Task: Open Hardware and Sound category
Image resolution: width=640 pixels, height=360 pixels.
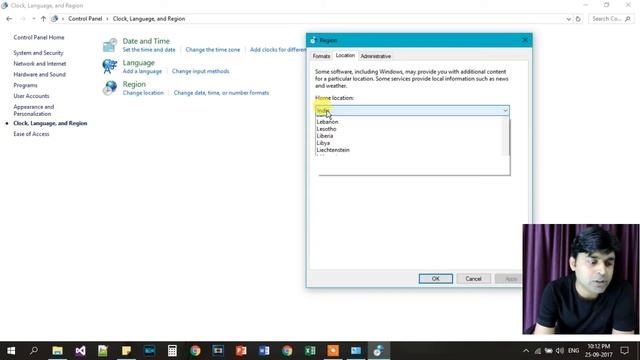Action: (x=39, y=74)
